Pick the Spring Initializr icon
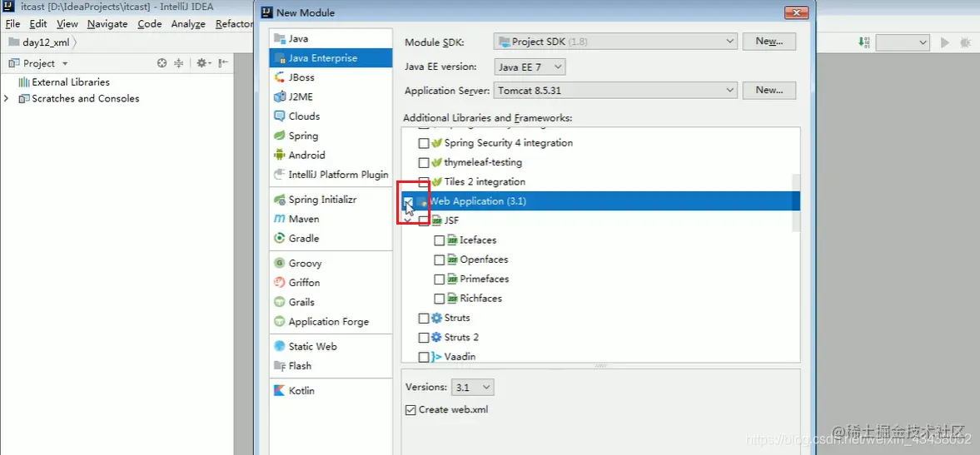Image resolution: width=980 pixels, height=455 pixels. 280,200
